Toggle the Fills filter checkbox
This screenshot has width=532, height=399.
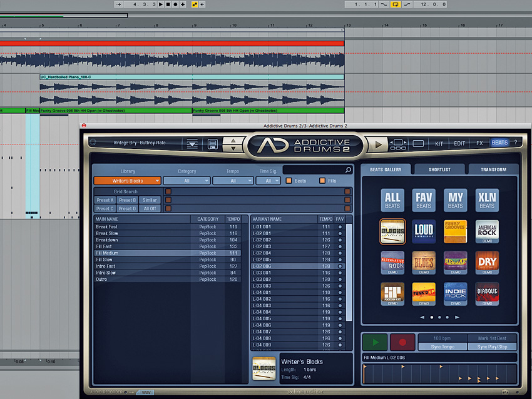click(322, 181)
